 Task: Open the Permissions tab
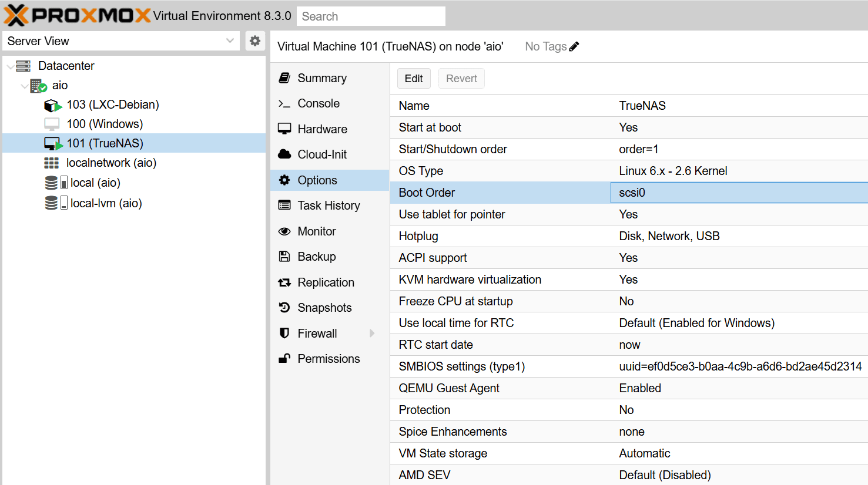click(330, 359)
